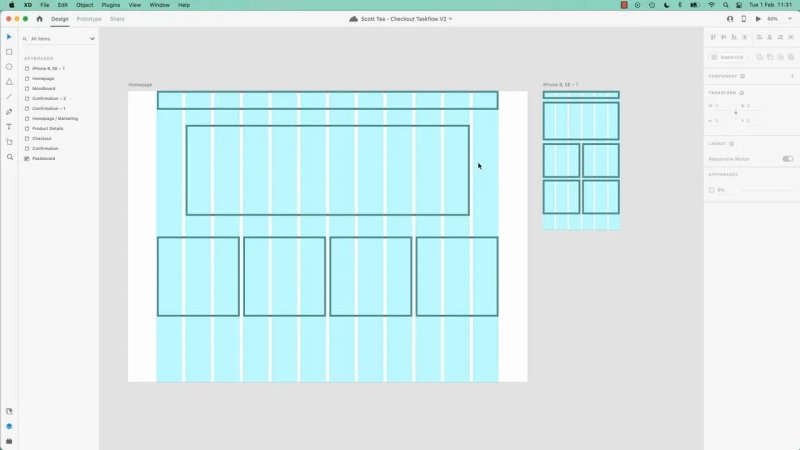Open the Window menu
The width and height of the screenshot is (800, 450).
(x=160, y=5)
